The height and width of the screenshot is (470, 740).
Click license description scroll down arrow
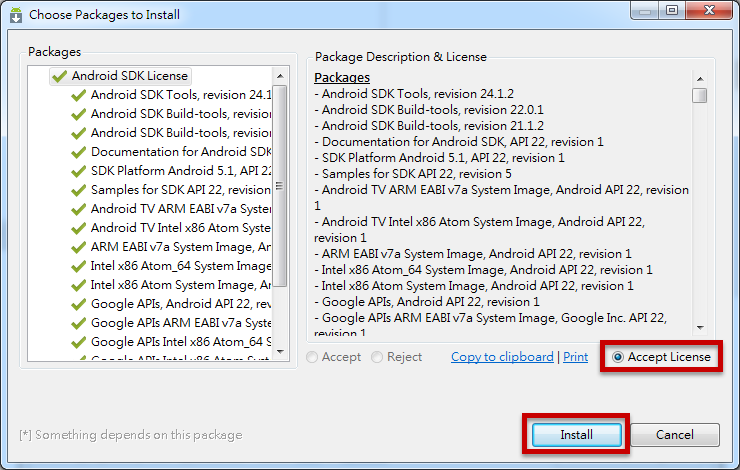pyautogui.click(x=700, y=327)
